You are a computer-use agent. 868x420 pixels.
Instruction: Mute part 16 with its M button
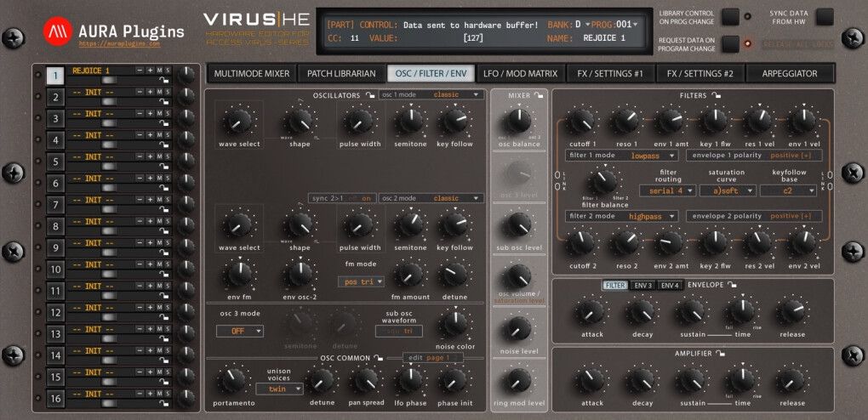[159, 394]
